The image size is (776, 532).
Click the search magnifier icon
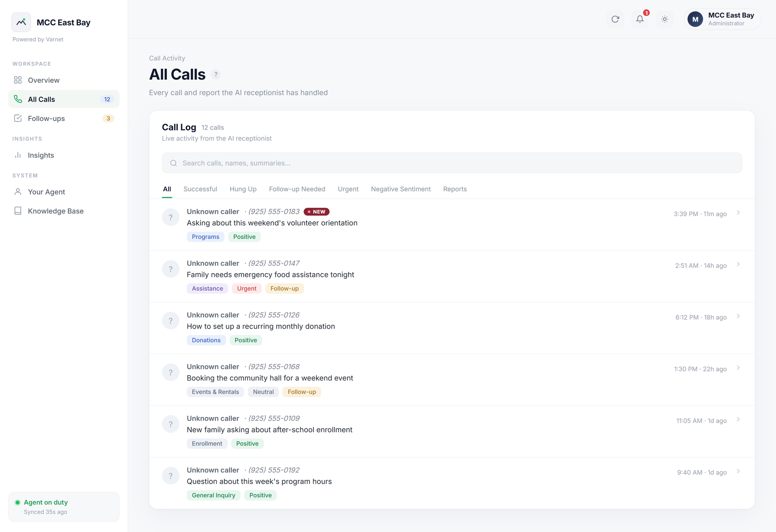pos(173,163)
